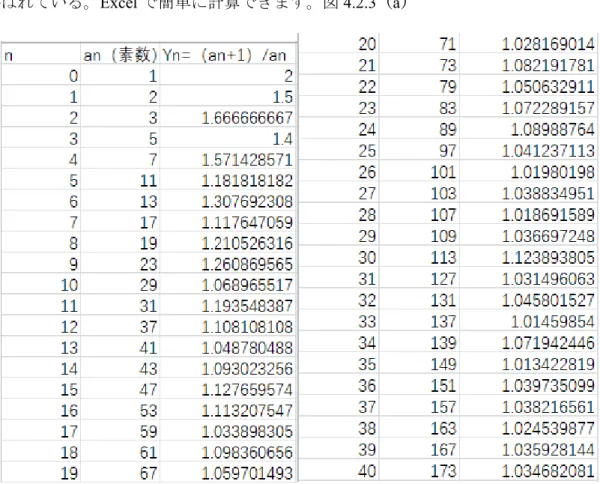Viewport: 600px width, 484px height.
Task: Select cell with value 1.666666667
Action: 228,117
